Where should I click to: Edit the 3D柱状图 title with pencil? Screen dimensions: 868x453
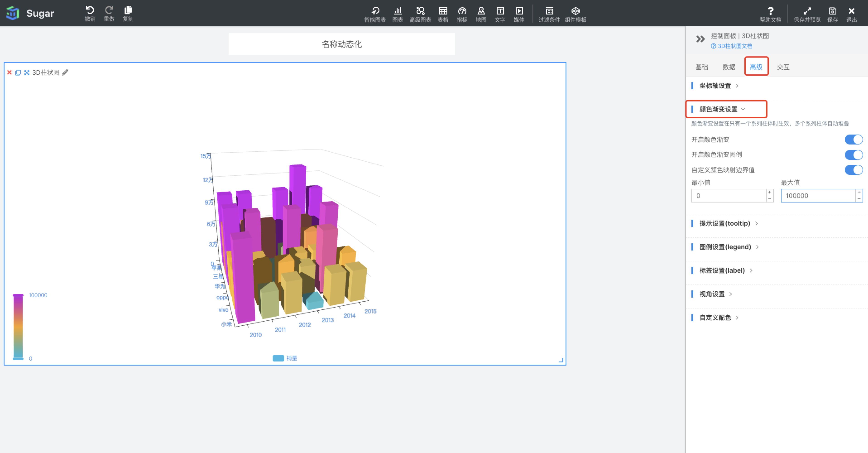[65, 72]
